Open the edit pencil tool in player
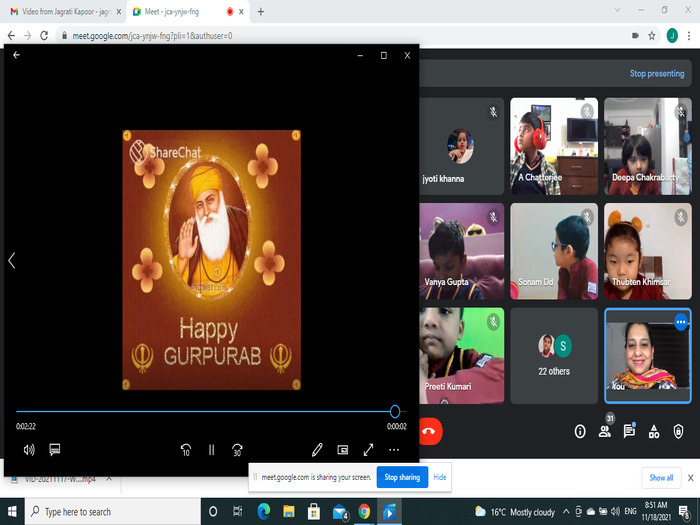Screen dimensions: 700x525 (317, 450)
